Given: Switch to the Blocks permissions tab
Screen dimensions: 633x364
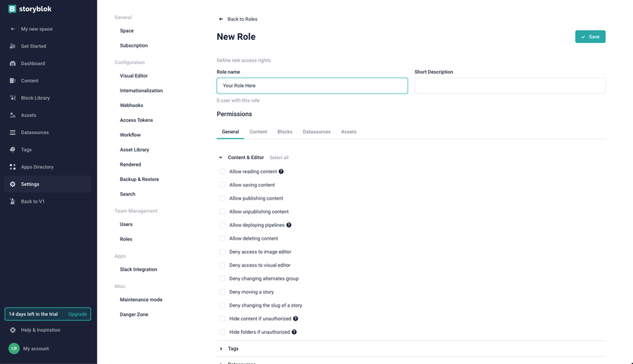Looking at the screenshot, I should click(x=285, y=132).
